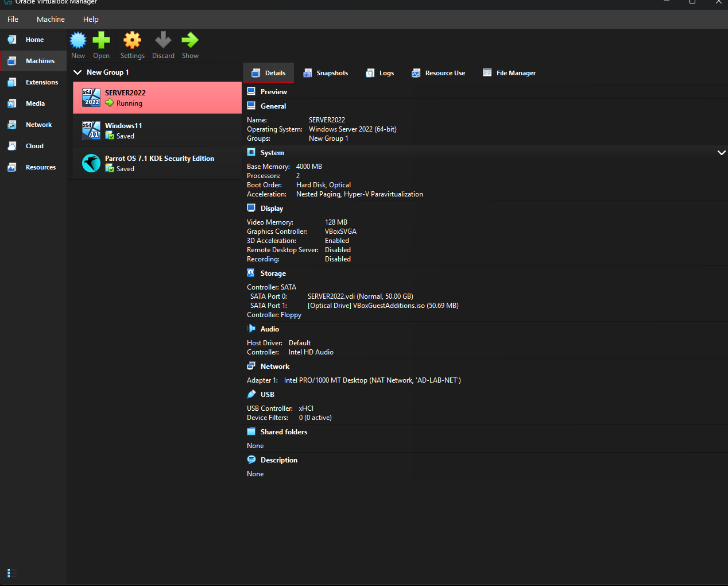The image size is (728, 586).
Task: Click the Preview section monitor icon
Action: click(x=251, y=91)
